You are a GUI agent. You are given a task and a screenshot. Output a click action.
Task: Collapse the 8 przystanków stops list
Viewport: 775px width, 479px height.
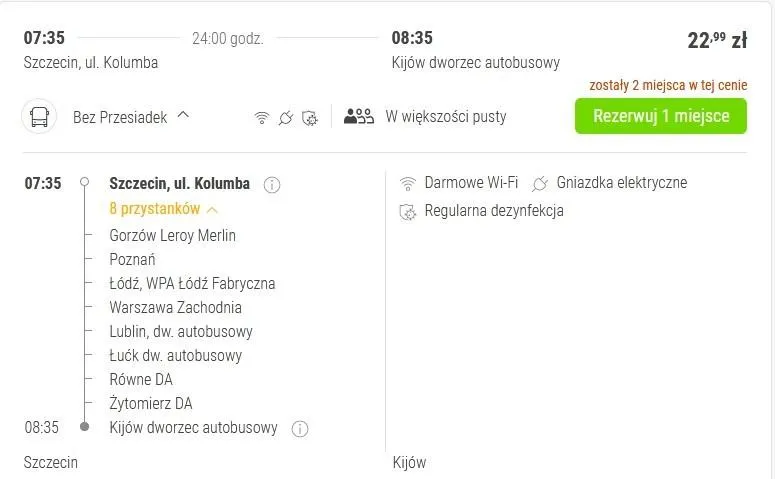pyautogui.click(x=212, y=209)
